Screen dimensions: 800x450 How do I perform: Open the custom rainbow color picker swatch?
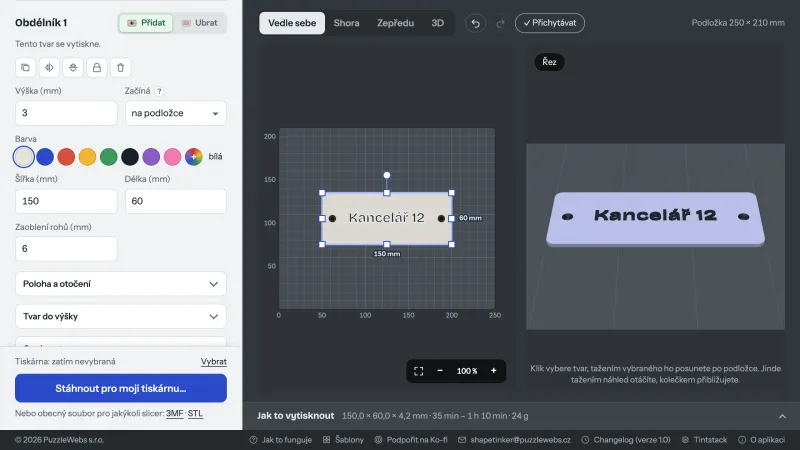[194, 157]
